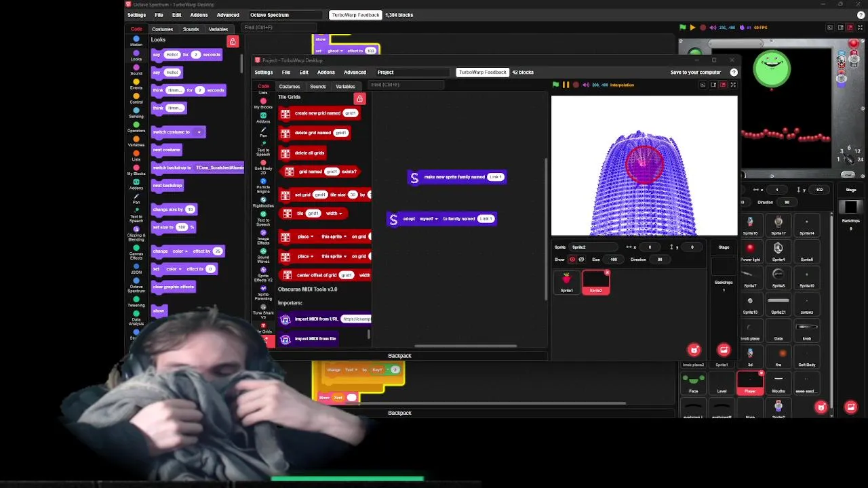Enter fullscreen stage in Project window

coord(733,85)
